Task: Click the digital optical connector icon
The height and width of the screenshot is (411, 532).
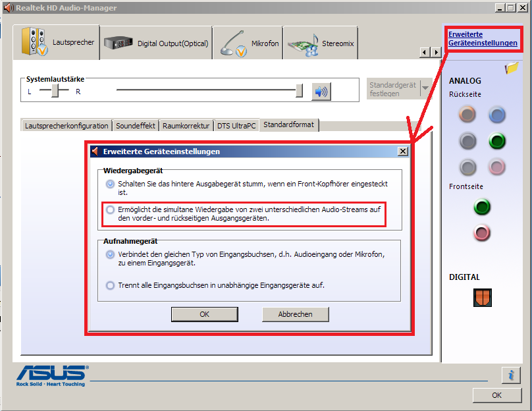Action: pyautogui.click(x=483, y=297)
